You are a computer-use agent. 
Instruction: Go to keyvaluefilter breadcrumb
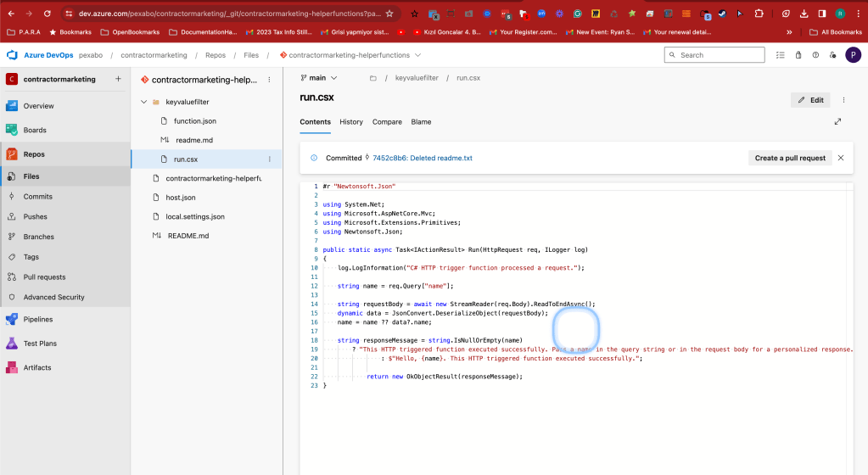click(417, 78)
